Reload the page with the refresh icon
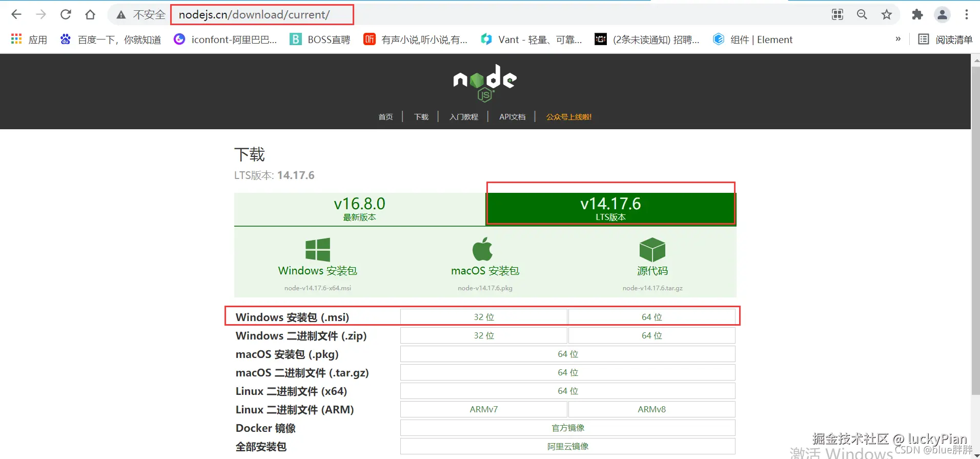Viewport: 980px width, 459px height. (66, 14)
